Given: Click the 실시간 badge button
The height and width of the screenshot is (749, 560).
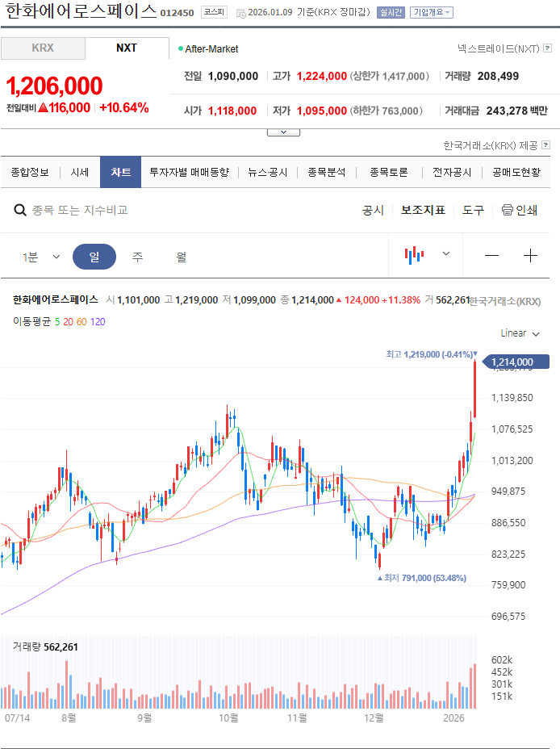Looking at the screenshot, I should [391, 12].
